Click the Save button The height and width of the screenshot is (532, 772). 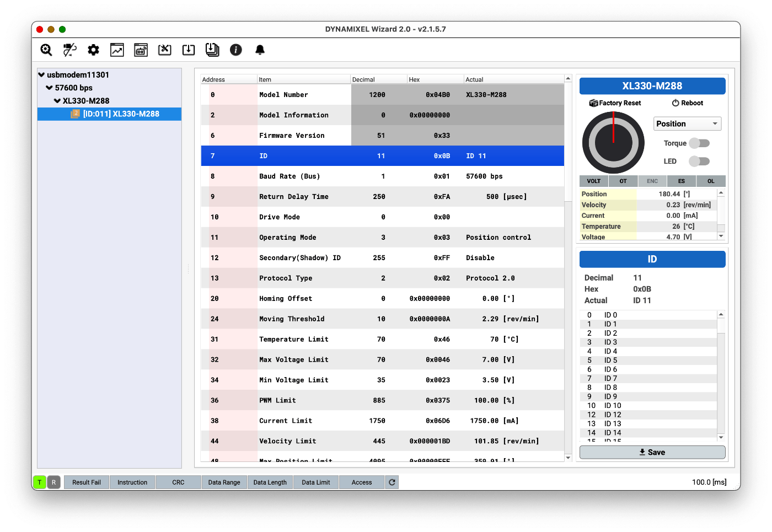tap(652, 452)
